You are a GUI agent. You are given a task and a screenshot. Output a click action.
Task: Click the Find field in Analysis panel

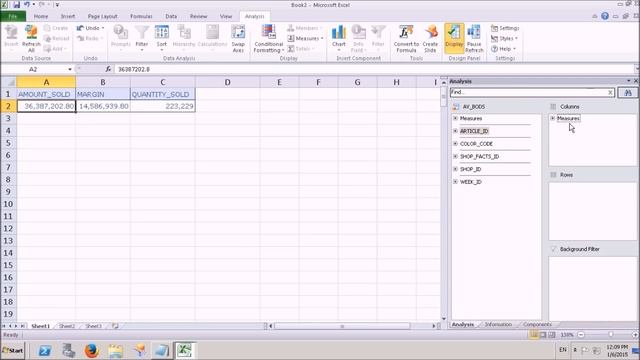529,93
